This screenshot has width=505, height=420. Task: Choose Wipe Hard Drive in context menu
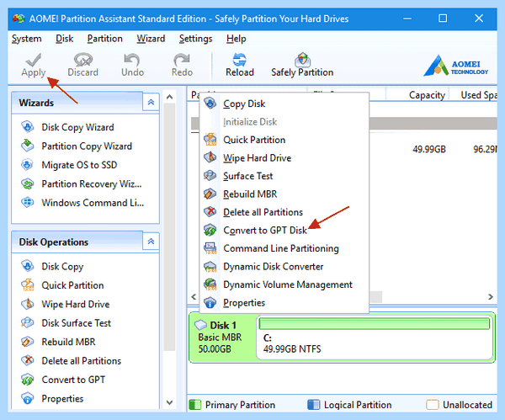[x=284, y=158]
